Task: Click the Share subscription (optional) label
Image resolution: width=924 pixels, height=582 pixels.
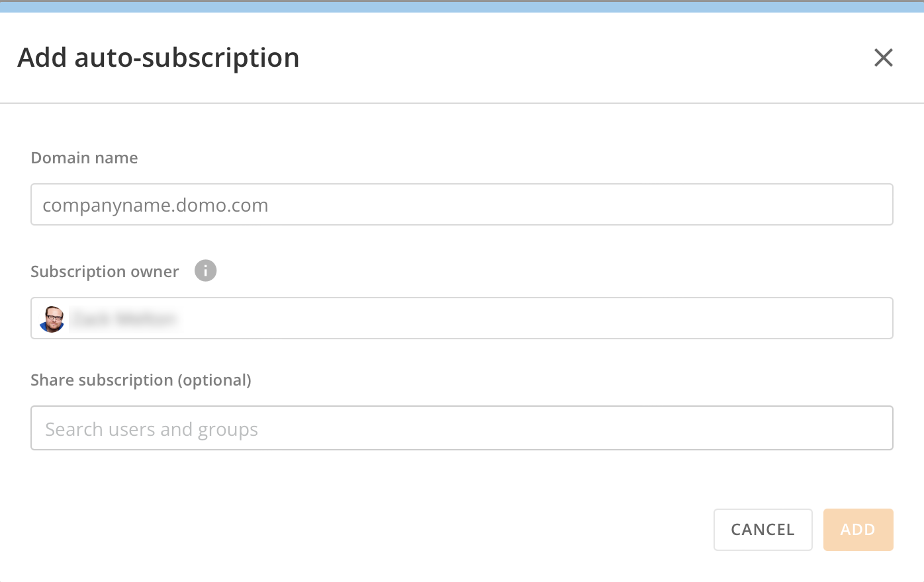Action: [x=141, y=380]
